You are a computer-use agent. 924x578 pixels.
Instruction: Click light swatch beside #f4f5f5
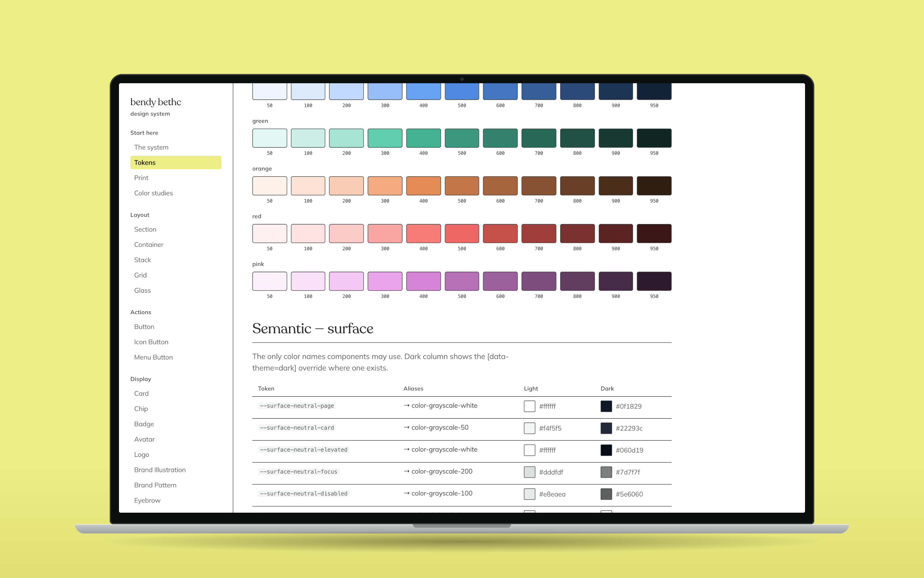[529, 428]
